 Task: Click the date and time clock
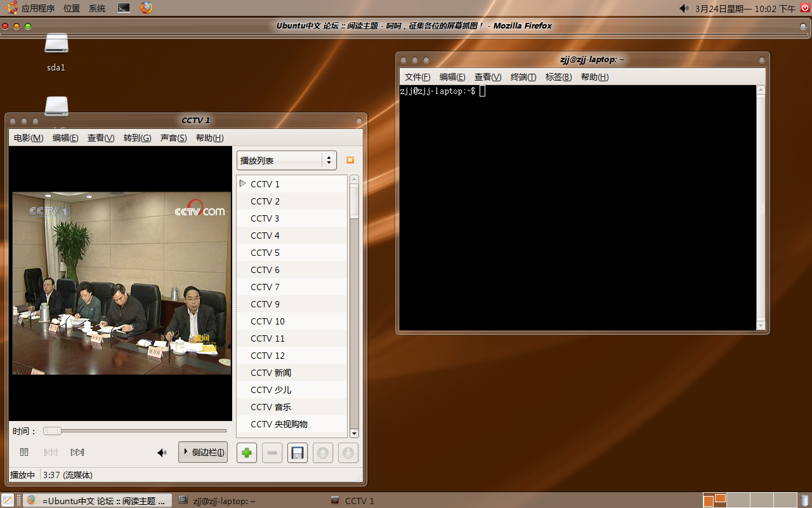point(745,8)
